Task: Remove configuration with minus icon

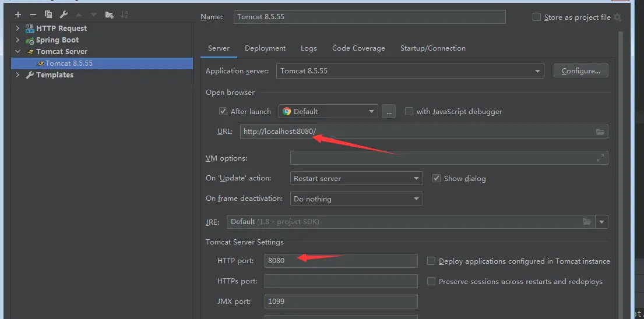Action: click(x=33, y=15)
